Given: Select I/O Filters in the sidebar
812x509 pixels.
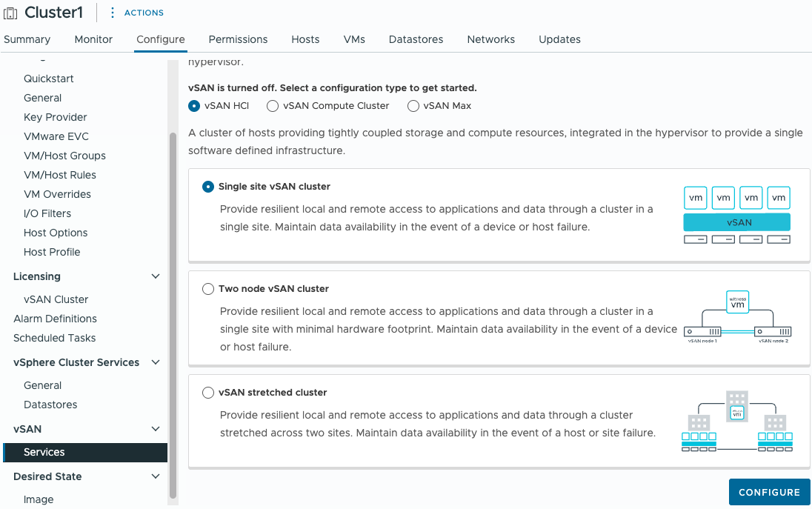Looking at the screenshot, I should click(x=47, y=213).
